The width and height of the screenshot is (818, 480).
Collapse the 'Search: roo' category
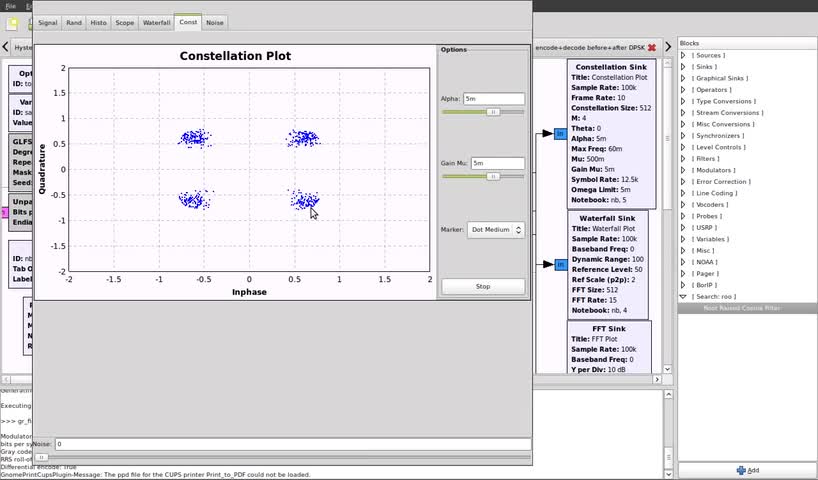(x=683, y=296)
